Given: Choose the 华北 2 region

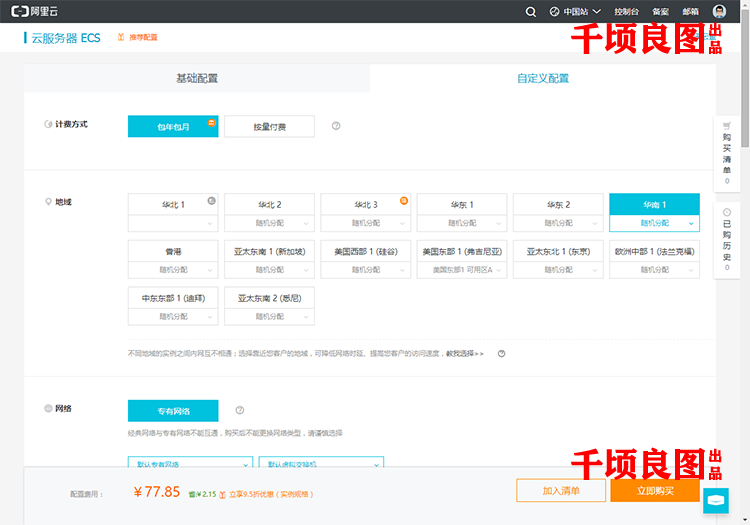Looking at the screenshot, I should [x=269, y=204].
